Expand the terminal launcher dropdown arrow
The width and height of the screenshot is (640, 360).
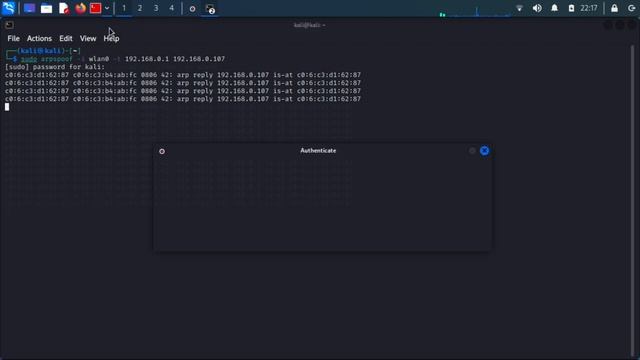point(107,8)
